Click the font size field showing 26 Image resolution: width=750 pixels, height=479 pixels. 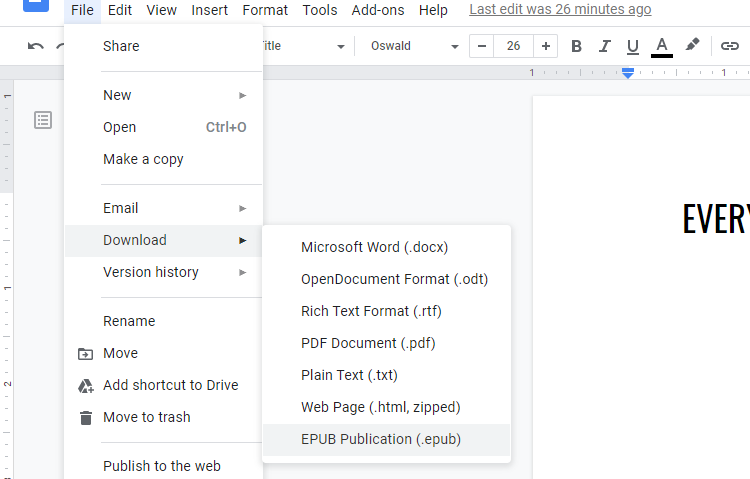(x=513, y=46)
